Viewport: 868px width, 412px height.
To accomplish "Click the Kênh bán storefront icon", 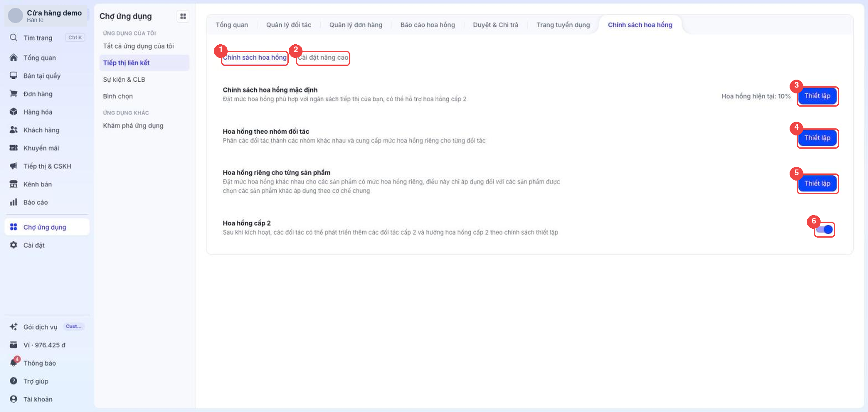I will [14, 184].
